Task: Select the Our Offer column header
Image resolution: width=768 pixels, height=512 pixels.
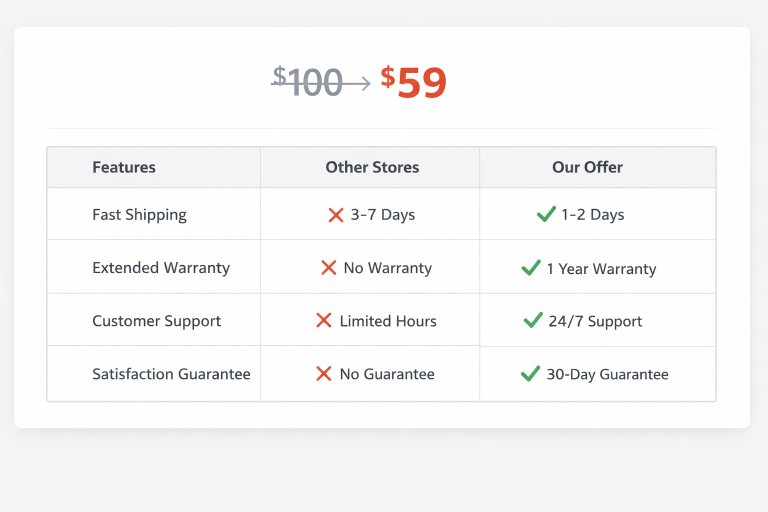Action: [587, 168]
